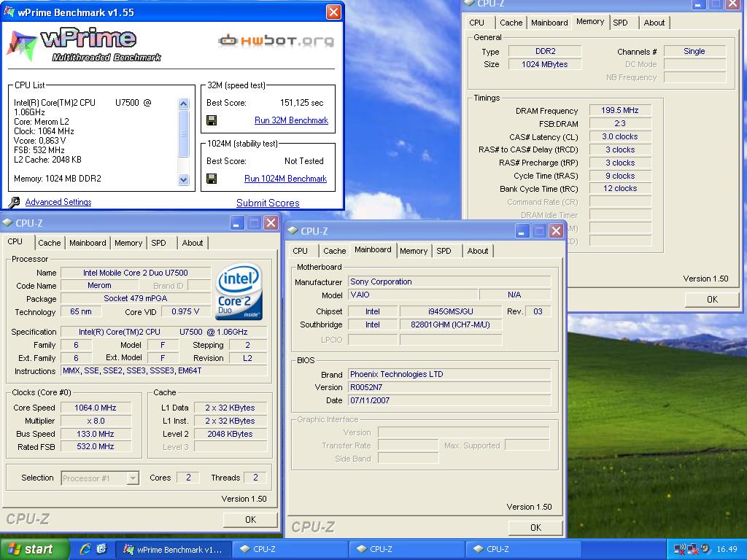
Task: Click the Southbridge value 82801GHM (ICH7-M/U)
Action: click(451, 324)
